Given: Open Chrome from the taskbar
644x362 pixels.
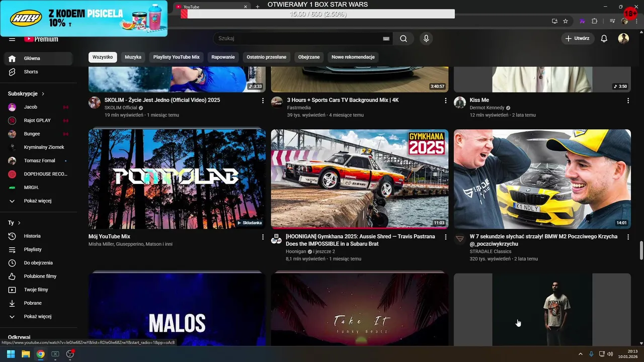Looking at the screenshot, I should point(40,354).
